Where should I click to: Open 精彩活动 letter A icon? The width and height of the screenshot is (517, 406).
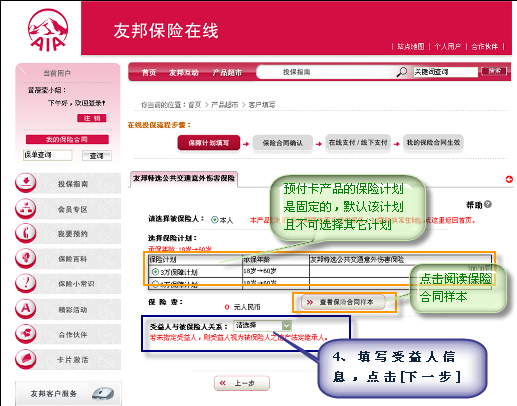26,309
